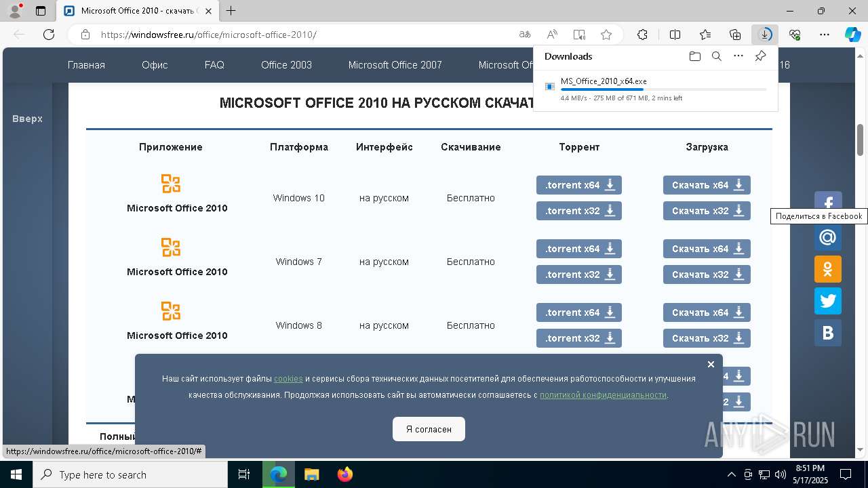Screen dimensions: 868x488
Task: Open File Explorer from taskbar
Action: (311, 474)
